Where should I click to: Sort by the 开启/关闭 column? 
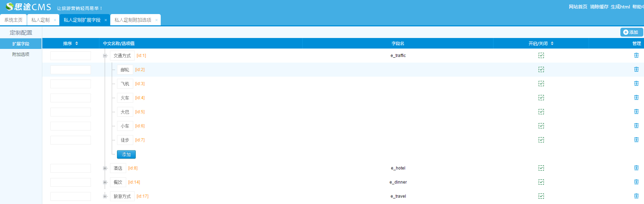pyautogui.click(x=552, y=44)
